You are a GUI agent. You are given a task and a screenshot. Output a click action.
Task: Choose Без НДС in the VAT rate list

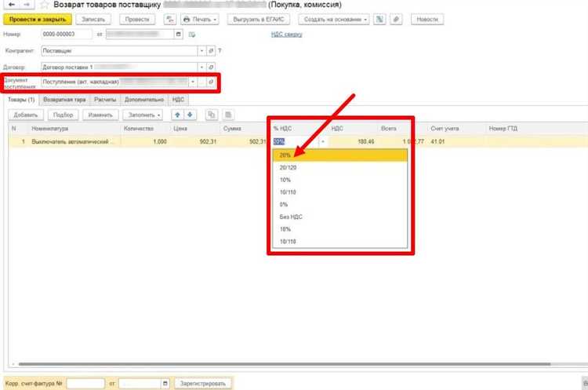point(340,217)
